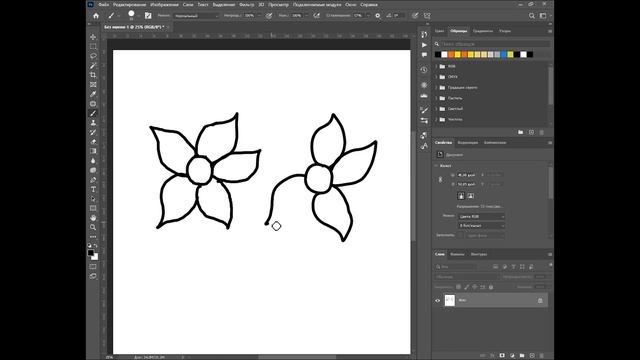Open the brush blend mode dropdown
Screen dimensions: 640x360
pyautogui.click(x=196, y=16)
